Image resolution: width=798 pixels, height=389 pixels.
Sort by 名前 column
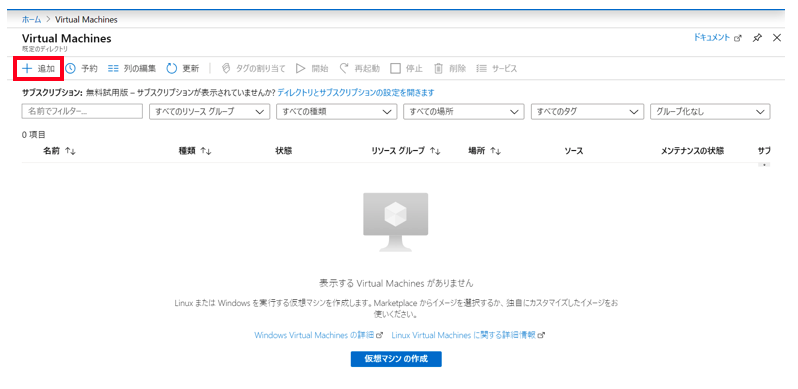tap(60, 151)
